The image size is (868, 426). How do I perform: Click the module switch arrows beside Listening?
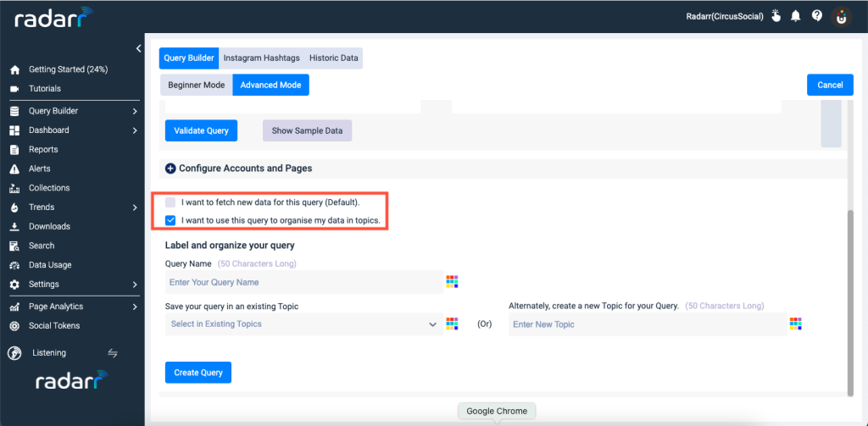pyautogui.click(x=113, y=353)
